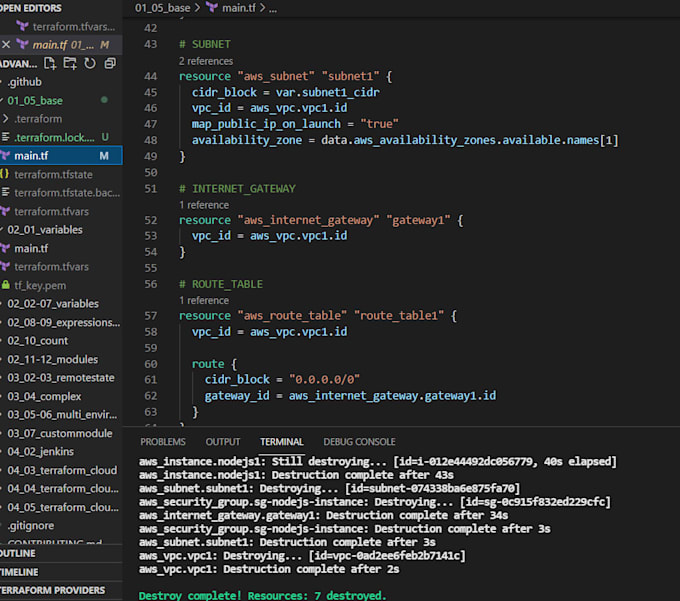Click line number 52 in the gutter
The image size is (680, 601).
pos(150,220)
